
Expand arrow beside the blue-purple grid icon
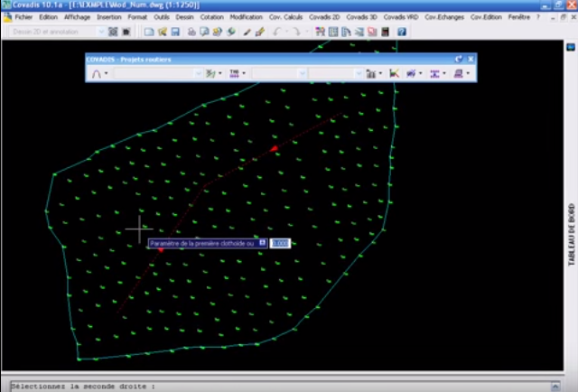444,73
